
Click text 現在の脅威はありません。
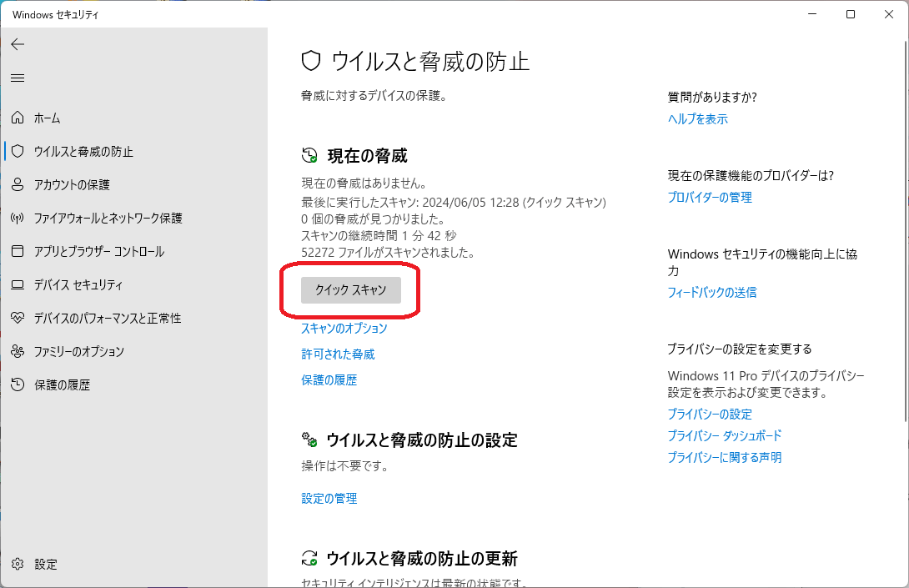(x=364, y=183)
